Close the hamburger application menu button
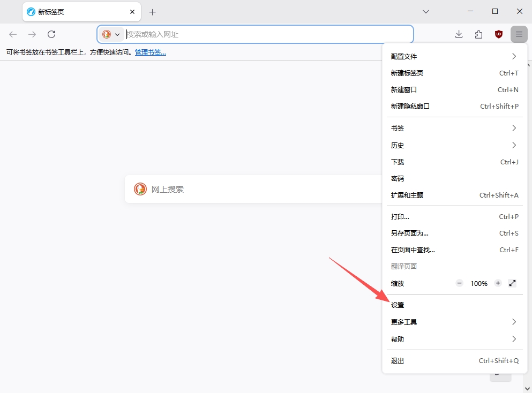This screenshot has width=532, height=393. click(519, 34)
